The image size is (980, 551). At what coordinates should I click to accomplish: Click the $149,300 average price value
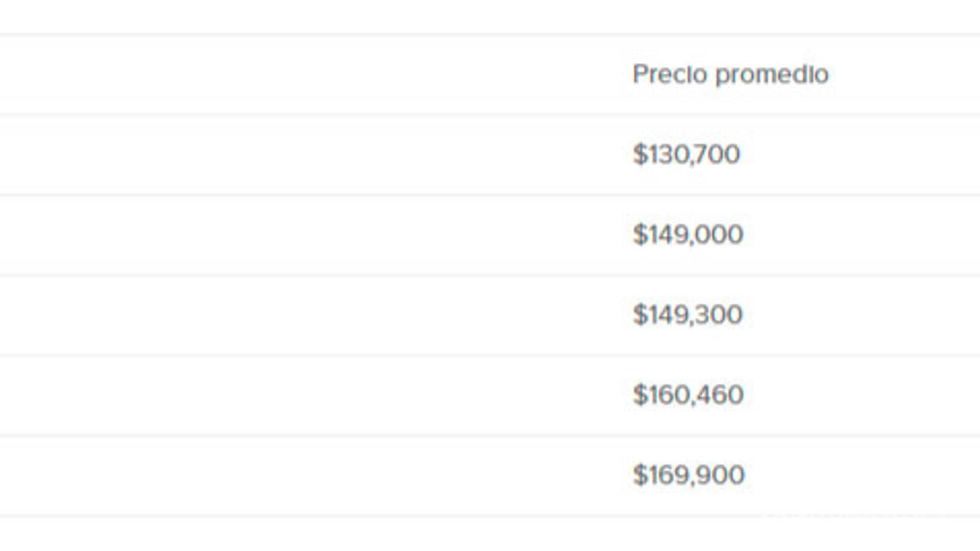(x=687, y=315)
